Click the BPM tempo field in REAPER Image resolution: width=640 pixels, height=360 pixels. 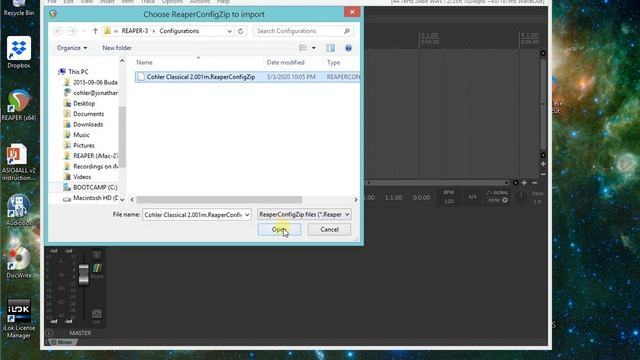pos(449,197)
